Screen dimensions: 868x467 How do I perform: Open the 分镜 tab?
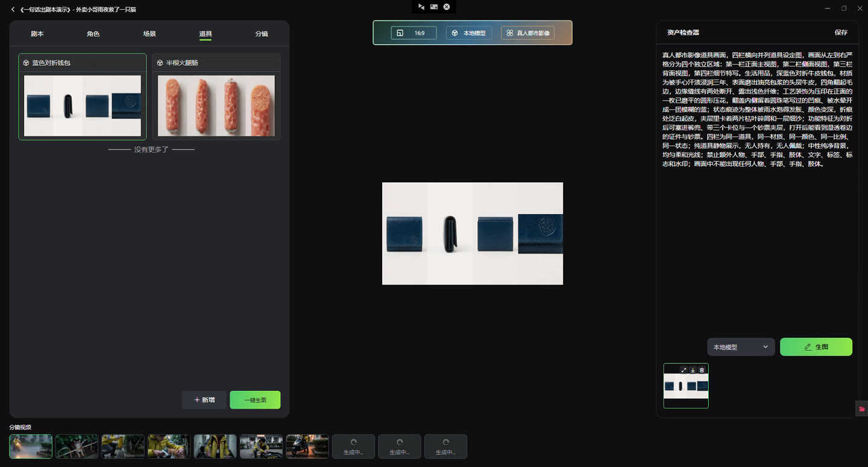(262, 34)
